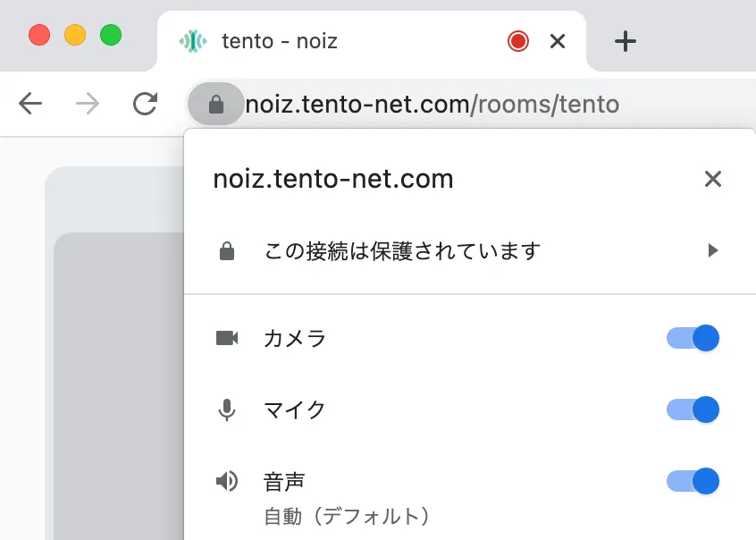Click the red recording indicator on tab
Image resolution: width=756 pixels, height=540 pixels.
pos(518,41)
